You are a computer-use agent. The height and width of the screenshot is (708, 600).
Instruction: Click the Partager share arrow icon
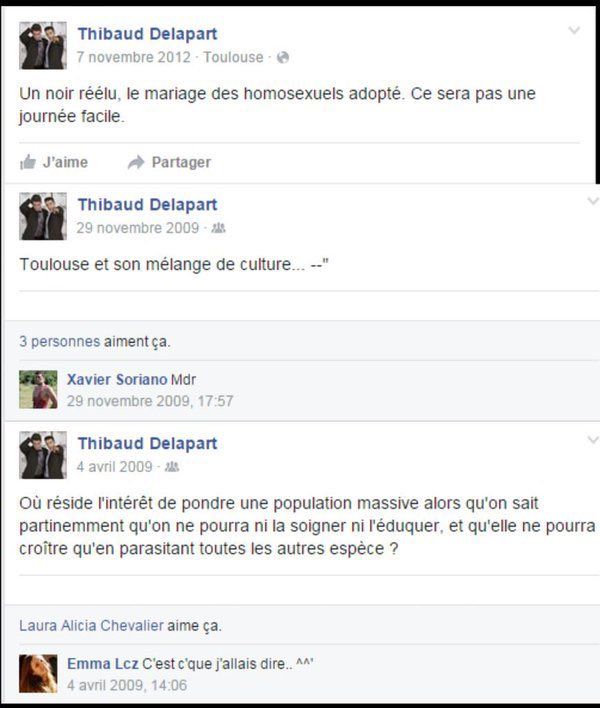tap(136, 162)
